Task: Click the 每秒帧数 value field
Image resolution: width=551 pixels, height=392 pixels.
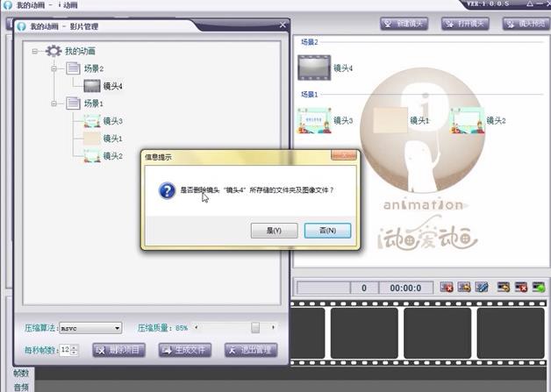Action: (65, 350)
